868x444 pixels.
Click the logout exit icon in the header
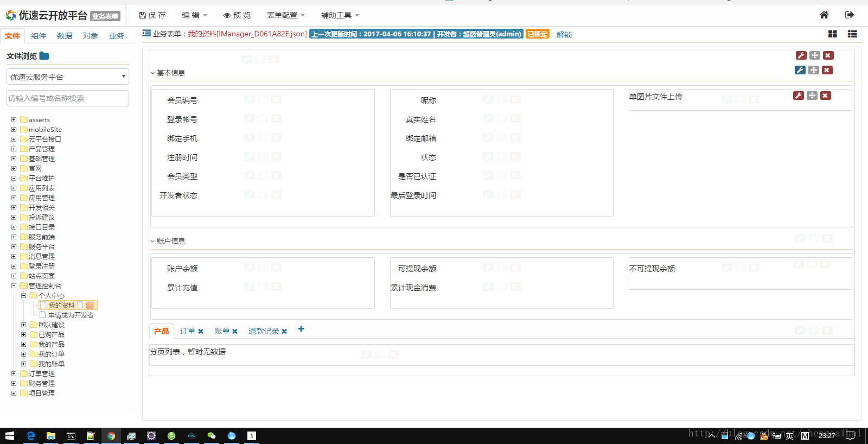[x=850, y=15]
